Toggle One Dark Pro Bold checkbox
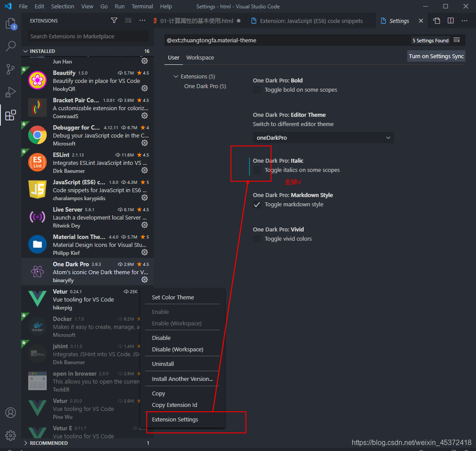 pyautogui.click(x=257, y=90)
